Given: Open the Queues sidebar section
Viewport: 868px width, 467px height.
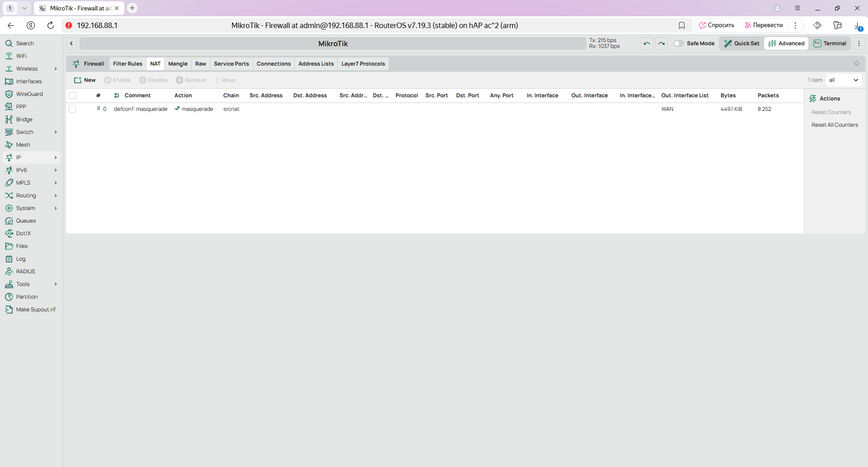Looking at the screenshot, I should [x=26, y=221].
